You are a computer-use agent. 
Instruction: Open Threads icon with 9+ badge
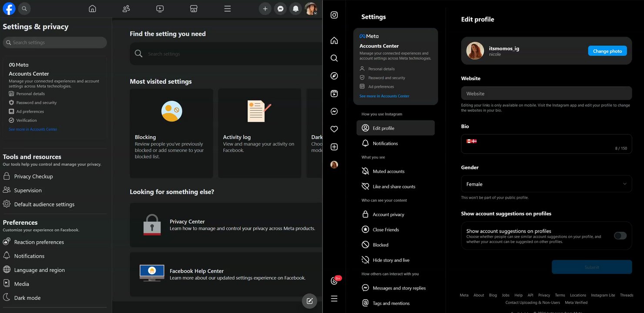(x=335, y=280)
